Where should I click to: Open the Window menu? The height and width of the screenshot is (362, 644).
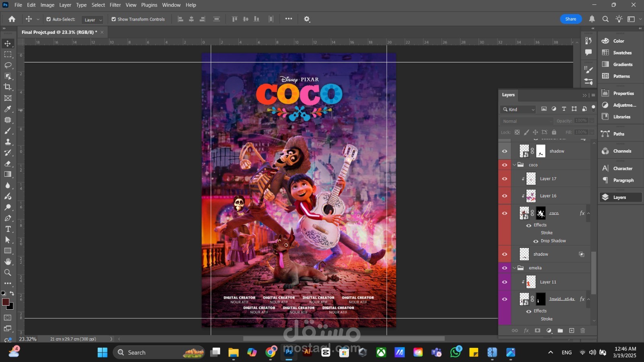pyautogui.click(x=171, y=5)
